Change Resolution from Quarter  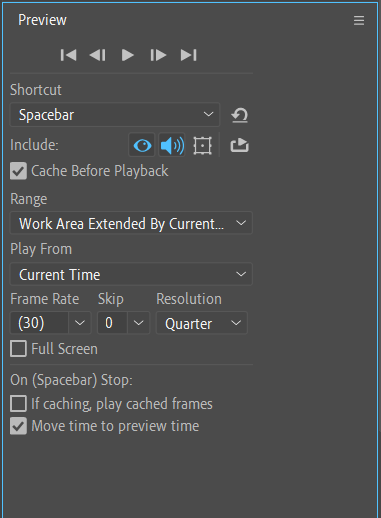pos(202,323)
